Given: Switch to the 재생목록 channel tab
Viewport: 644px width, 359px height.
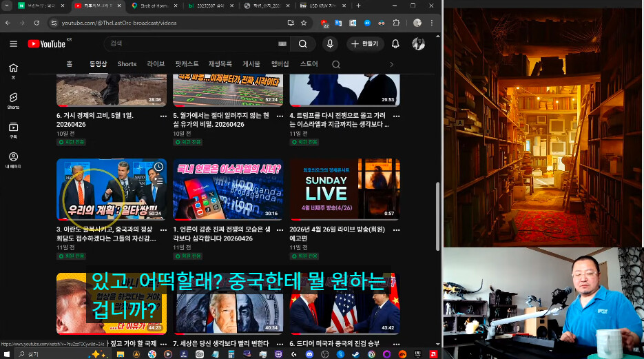Looking at the screenshot, I should pyautogui.click(x=220, y=64).
